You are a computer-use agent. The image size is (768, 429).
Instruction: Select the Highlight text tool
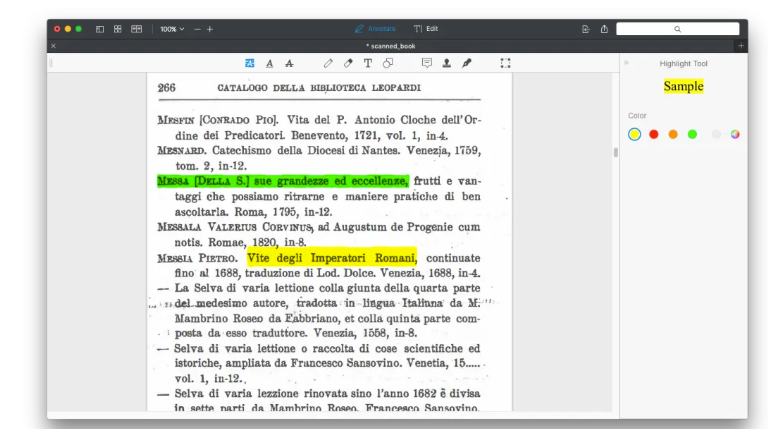pyautogui.click(x=250, y=63)
